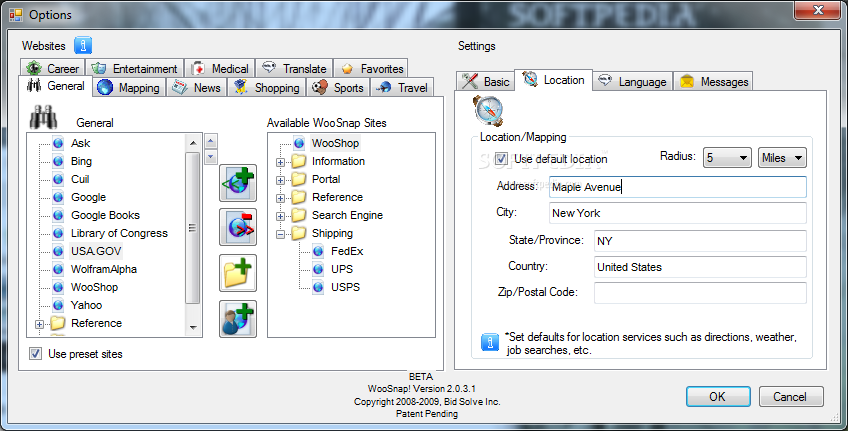The image size is (848, 431).
Task: Expand the Search Engine folder
Action: click(x=280, y=216)
